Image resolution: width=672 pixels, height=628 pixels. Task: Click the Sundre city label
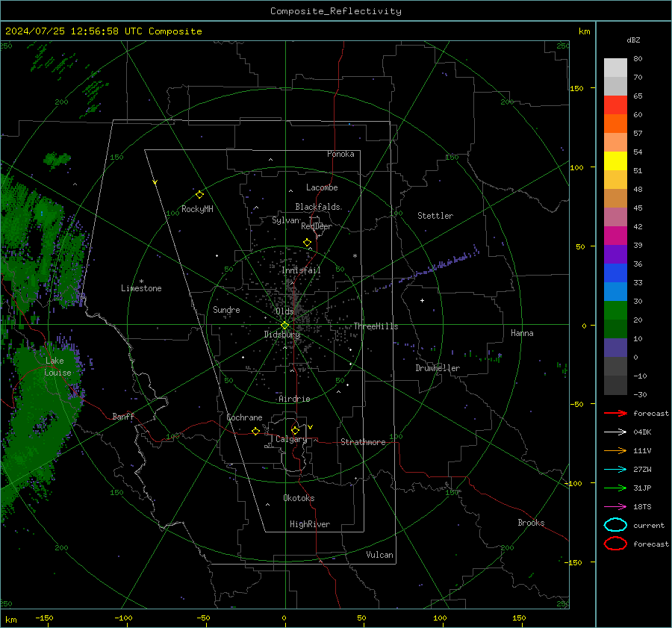[226, 309]
